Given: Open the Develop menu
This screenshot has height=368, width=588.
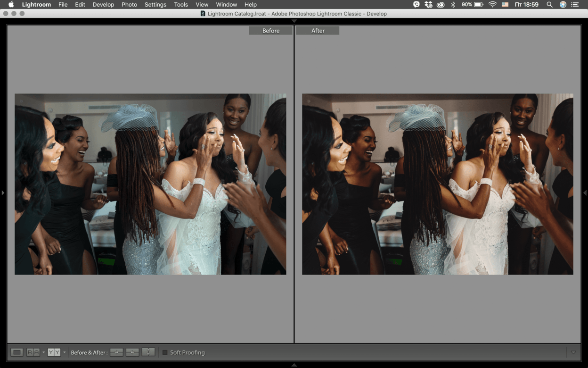Looking at the screenshot, I should [103, 4].
